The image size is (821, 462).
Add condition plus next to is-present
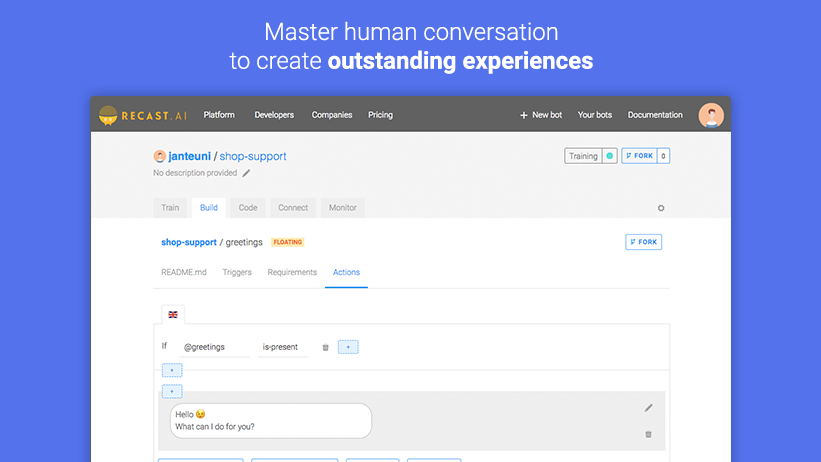[x=348, y=347]
